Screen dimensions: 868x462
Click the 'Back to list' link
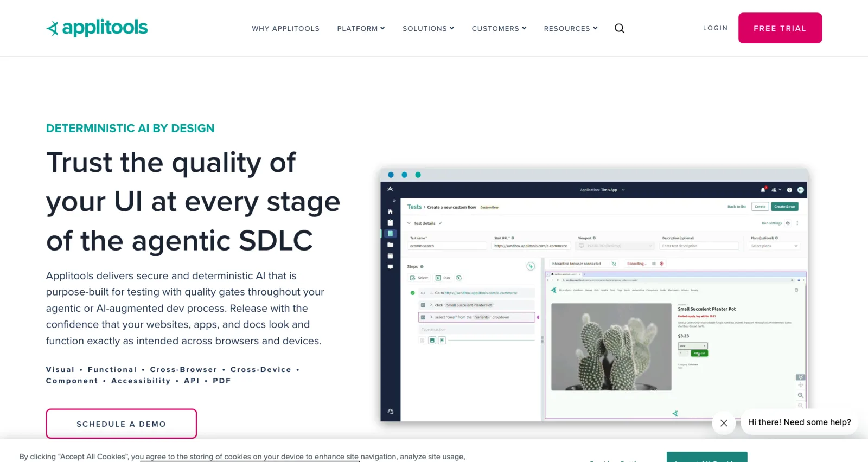[737, 207]
